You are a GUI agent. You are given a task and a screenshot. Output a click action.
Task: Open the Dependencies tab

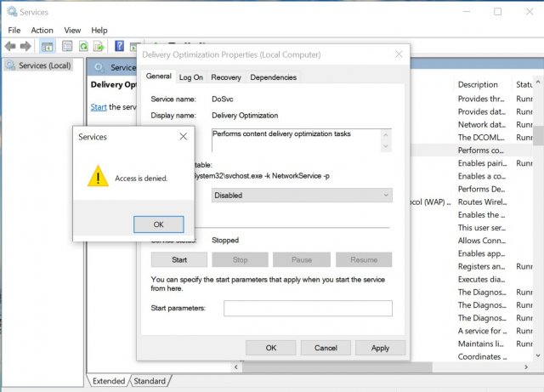point(274,77)
